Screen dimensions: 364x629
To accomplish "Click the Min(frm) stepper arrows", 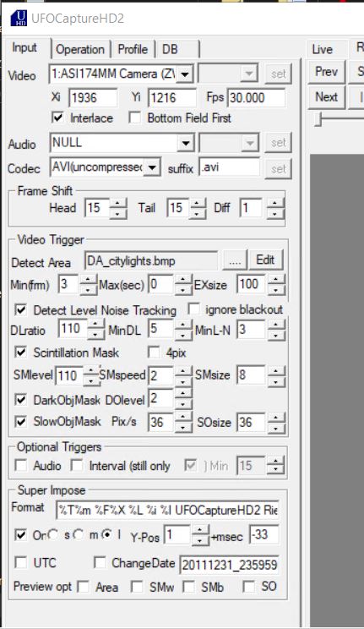I will tap(88, 285).
